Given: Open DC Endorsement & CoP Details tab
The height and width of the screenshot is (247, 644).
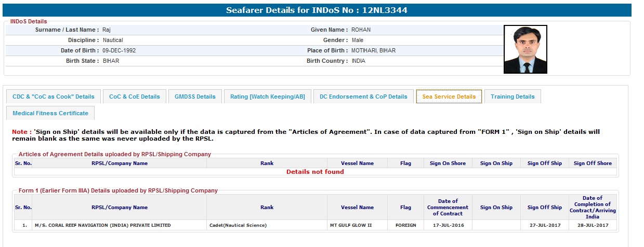Looking at the screenshot, I should pyautogui.click(x=363, y=97).
